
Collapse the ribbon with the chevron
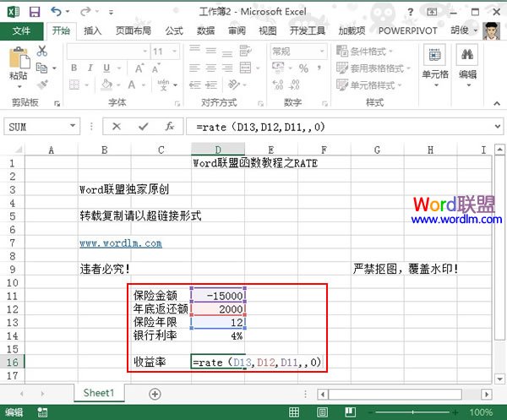(x=497, y=103)
